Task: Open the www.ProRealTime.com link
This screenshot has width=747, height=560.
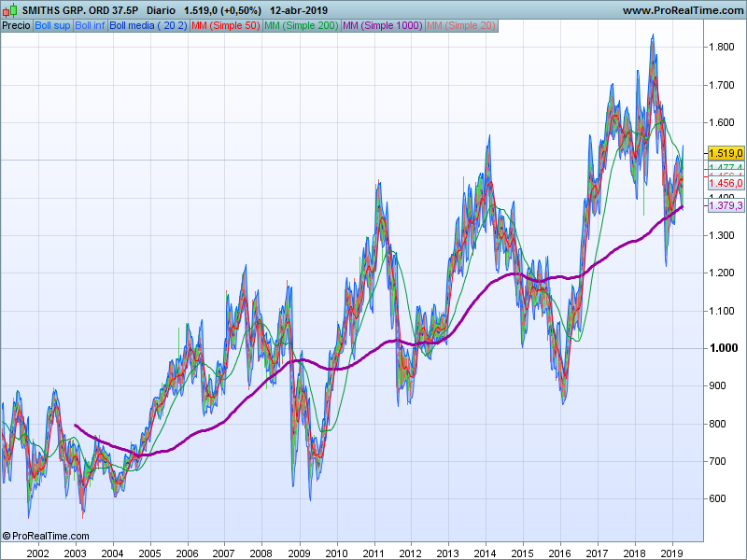Action: point(683,10)
